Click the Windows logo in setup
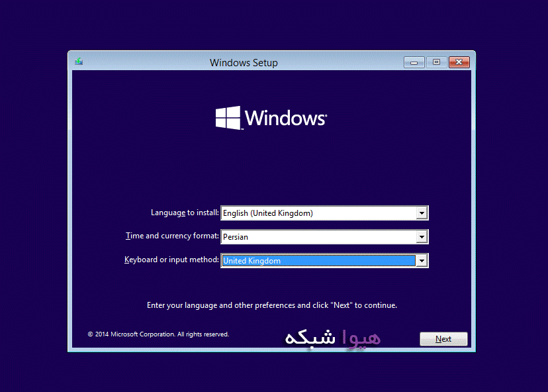Image resolution: width=548 pixels, height=392 pixels. (271, 118)
